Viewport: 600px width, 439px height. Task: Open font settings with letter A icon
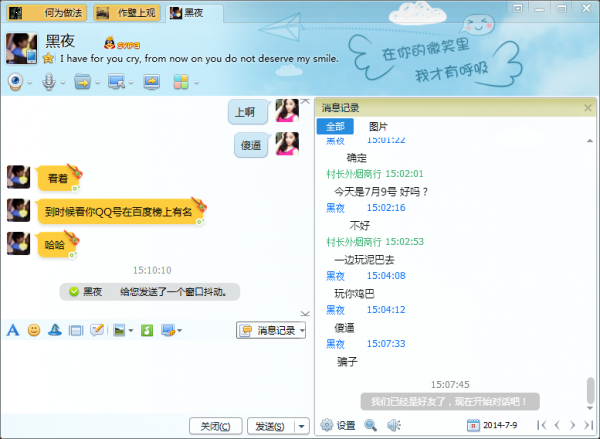(13, 330)
